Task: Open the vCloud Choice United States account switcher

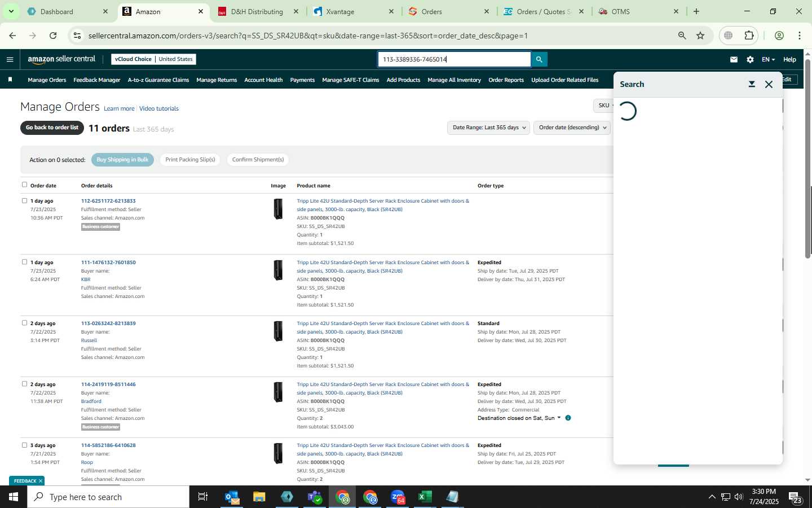Action: coord(154,59)
